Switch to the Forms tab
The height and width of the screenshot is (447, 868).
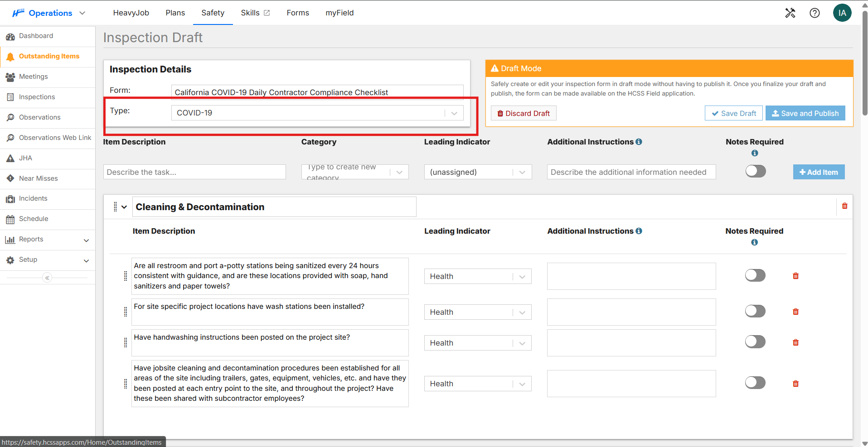click(x=298, y=13)
